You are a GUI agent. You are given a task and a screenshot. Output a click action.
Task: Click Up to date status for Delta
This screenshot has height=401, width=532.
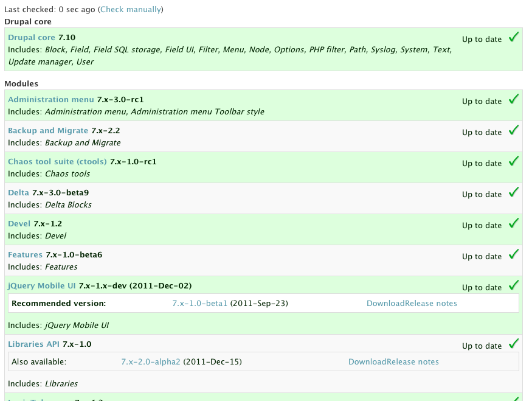[x=482, y=195]
